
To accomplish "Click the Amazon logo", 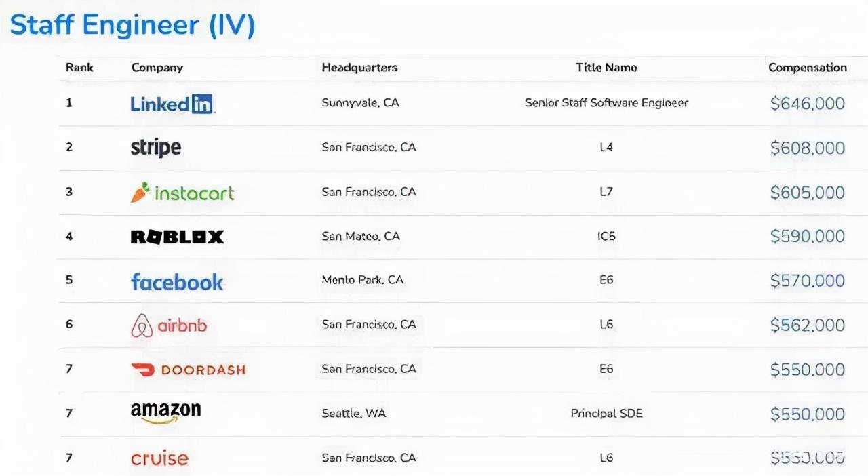I will click(165, 412).
